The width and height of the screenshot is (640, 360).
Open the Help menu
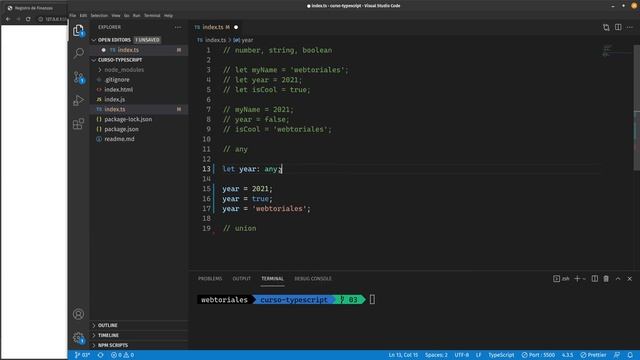pos(168,16)
